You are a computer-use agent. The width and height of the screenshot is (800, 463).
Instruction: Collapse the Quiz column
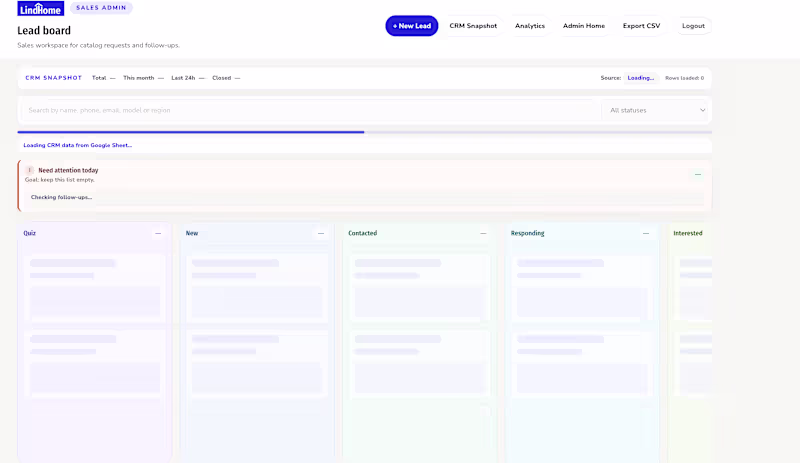158,233
